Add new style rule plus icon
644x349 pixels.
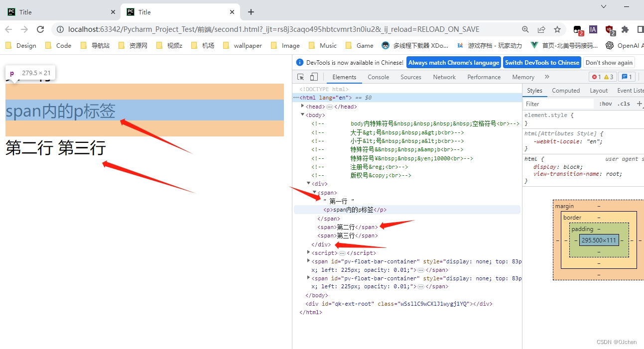click(x=640, y=104)
